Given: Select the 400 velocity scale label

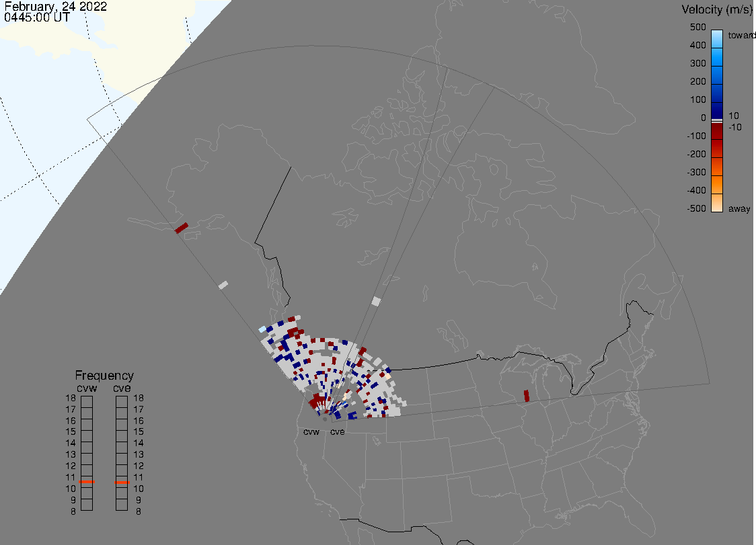Looking at the screenshot, I should pos(697,45).
